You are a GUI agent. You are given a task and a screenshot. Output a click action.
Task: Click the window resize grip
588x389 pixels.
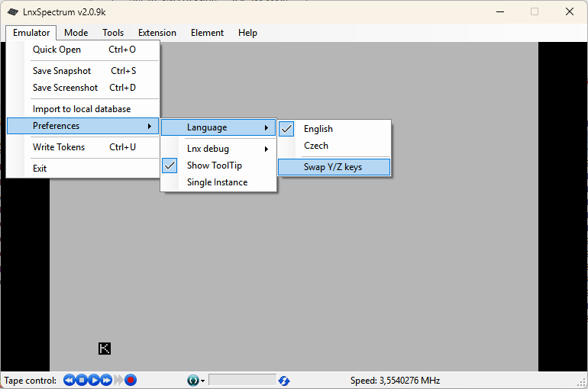pyautogui.click(x=582, y=383)
